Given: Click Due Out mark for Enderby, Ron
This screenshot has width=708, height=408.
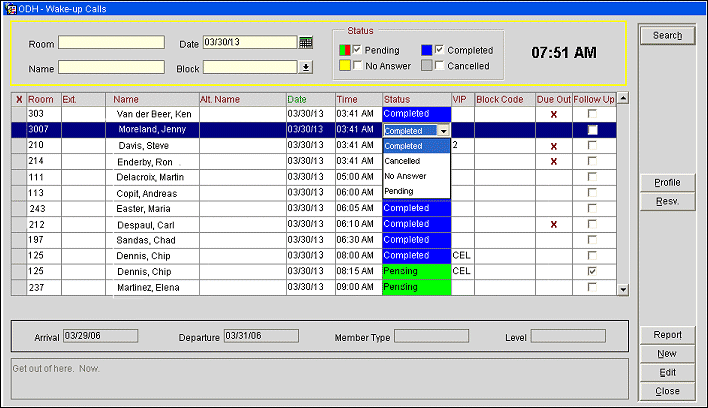Looking at the screenshot, I should (x=553, y=161).
